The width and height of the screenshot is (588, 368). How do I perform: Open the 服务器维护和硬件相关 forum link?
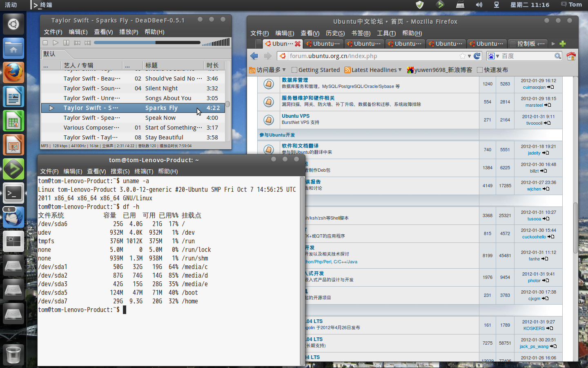pos(308,98)
